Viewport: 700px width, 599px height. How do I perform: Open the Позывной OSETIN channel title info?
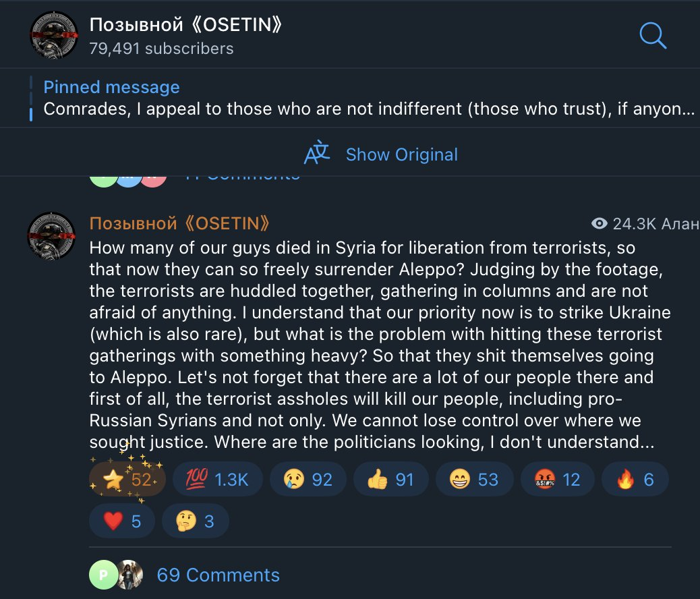pos(185,25)
